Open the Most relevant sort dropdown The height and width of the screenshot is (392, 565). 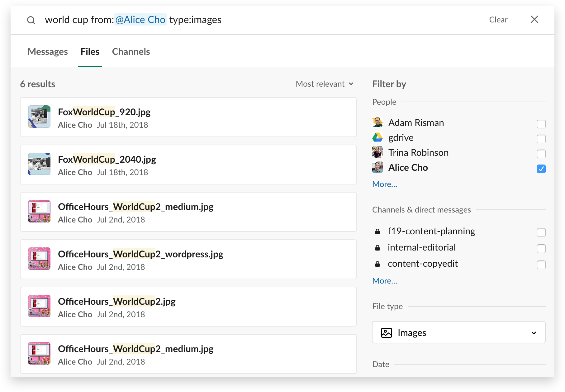click(324, 84)
